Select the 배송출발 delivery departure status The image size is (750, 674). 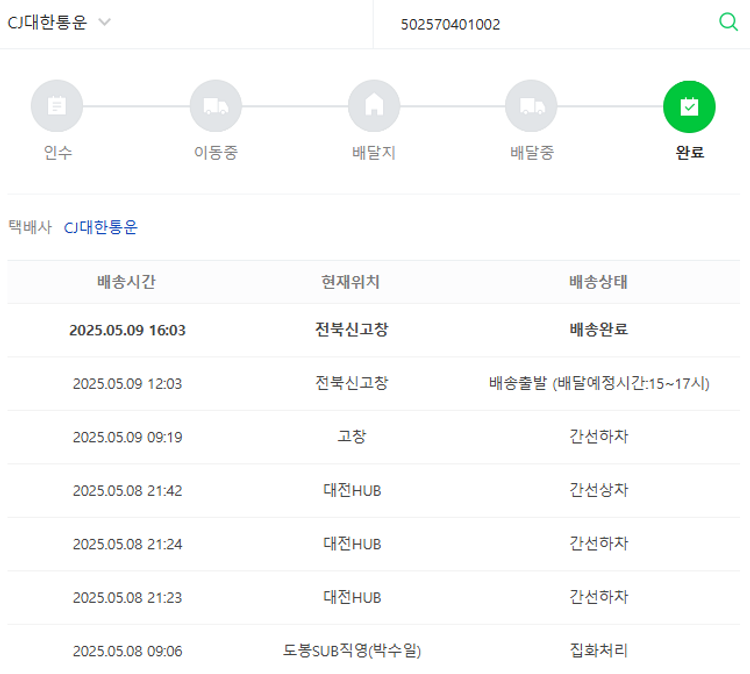[598, 383]
